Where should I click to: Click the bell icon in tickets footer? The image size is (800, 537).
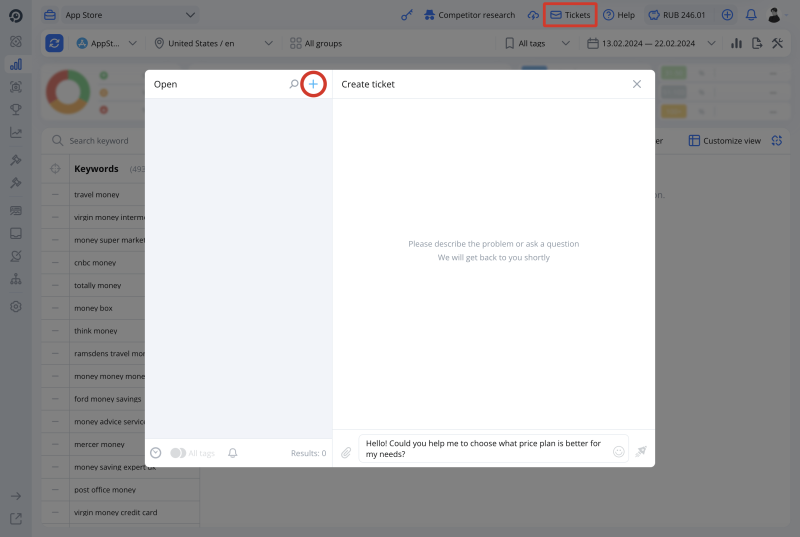point(233,453)
